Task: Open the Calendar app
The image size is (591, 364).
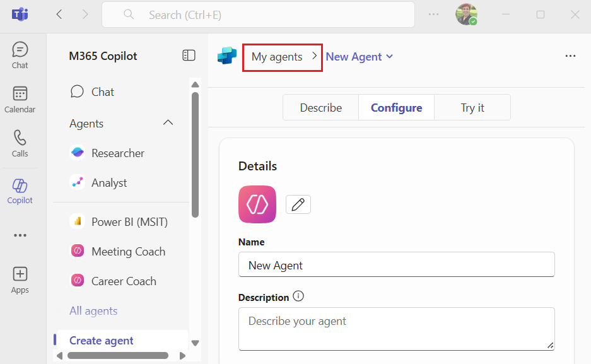Action: coord(20,99)
